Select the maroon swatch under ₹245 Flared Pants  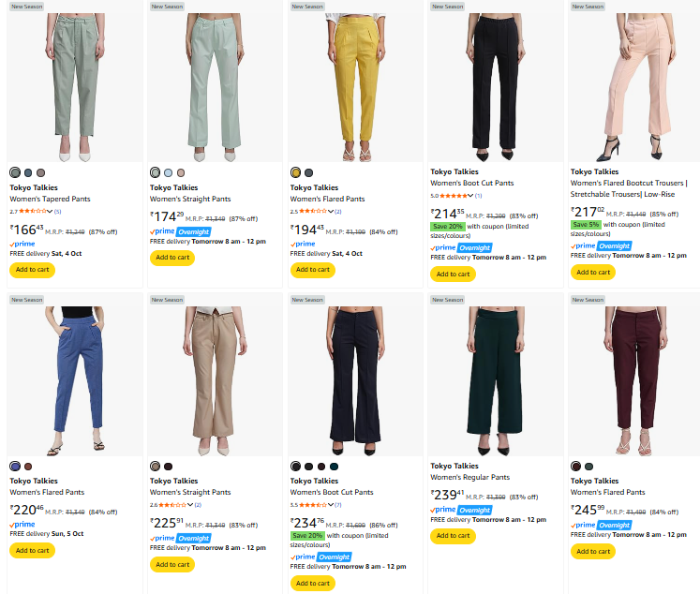pyautogui.click(x=576, y=466)
